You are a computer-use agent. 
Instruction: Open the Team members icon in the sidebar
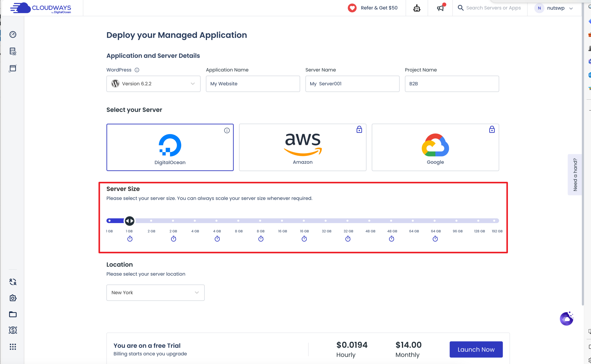click(13, 282)
